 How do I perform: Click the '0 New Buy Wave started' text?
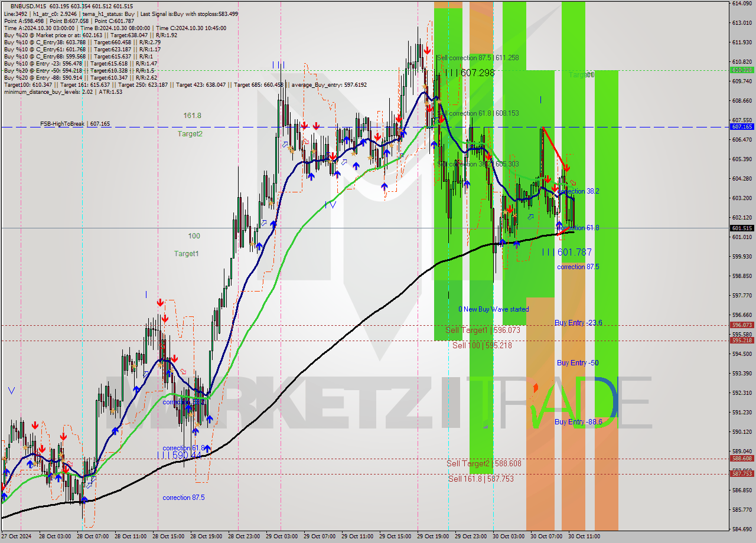(494, 309)
